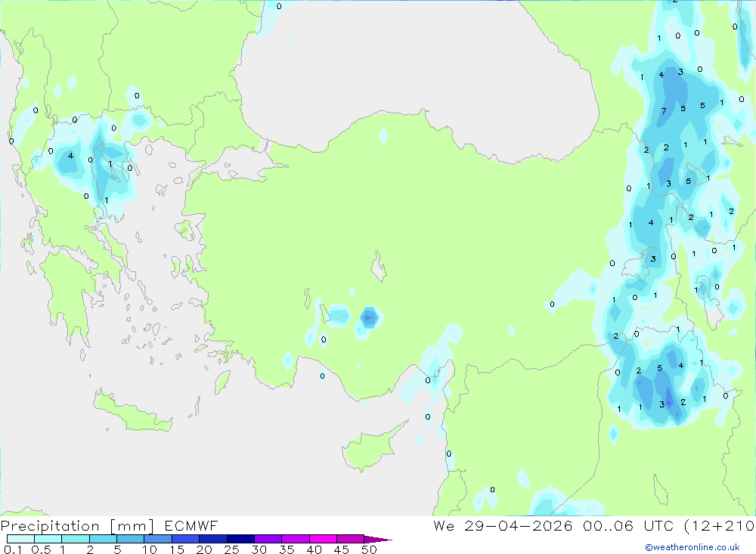Click the 'ECMWF' model label
The height and width of the screenshot is (554, 756).
[x=191, y=525]
